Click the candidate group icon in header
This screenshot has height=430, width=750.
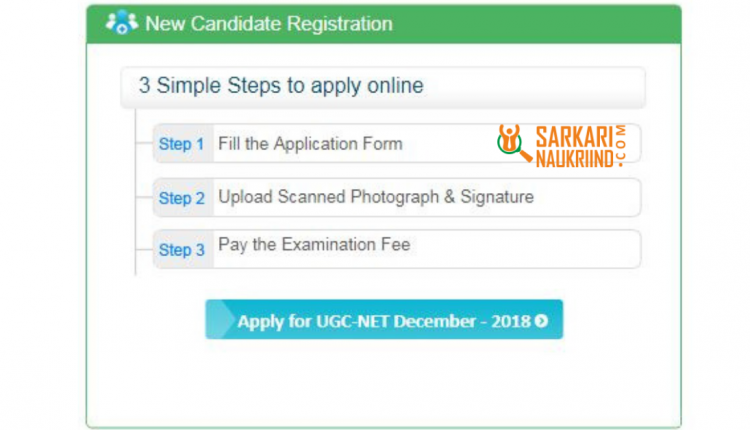pos(122,22)
